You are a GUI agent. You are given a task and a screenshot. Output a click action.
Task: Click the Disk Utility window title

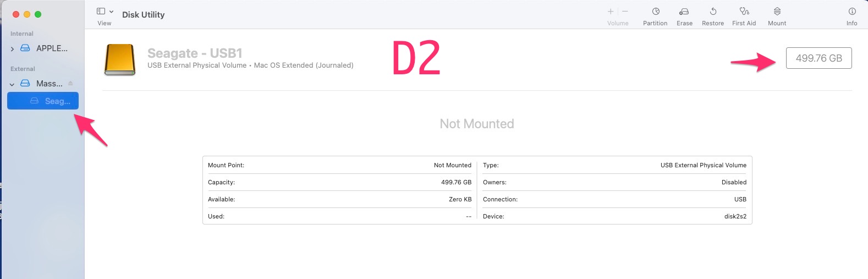point(143,15)
